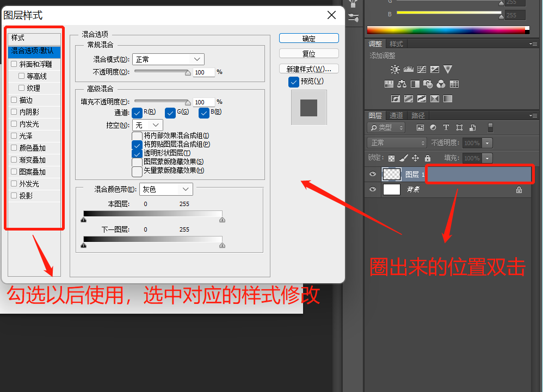Add a Posterize adjustment (diagonal stripes icon)
543x392 pixels.
click(409, 98)
